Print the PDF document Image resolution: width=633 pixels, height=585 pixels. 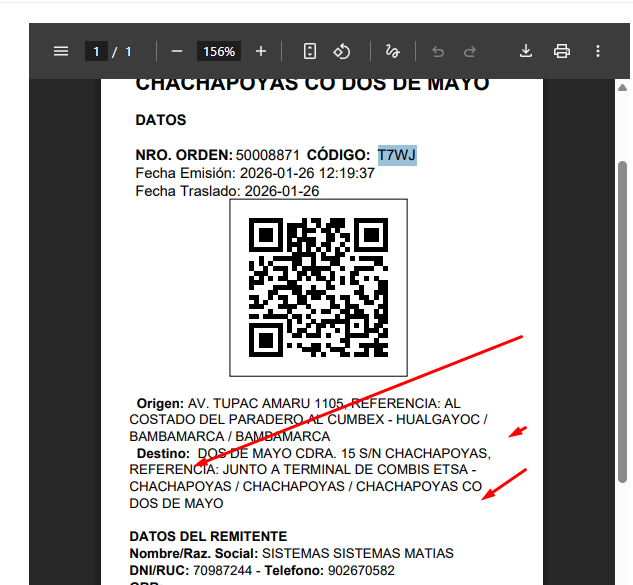point(562,51)
